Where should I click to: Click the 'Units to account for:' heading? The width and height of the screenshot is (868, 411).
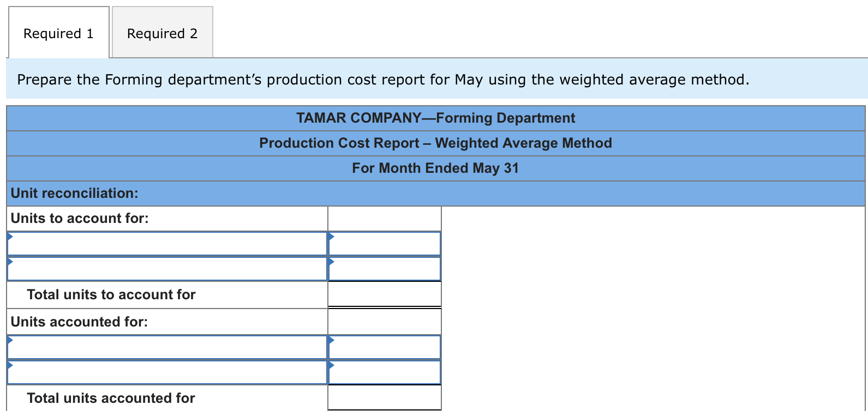pos(80,218)
